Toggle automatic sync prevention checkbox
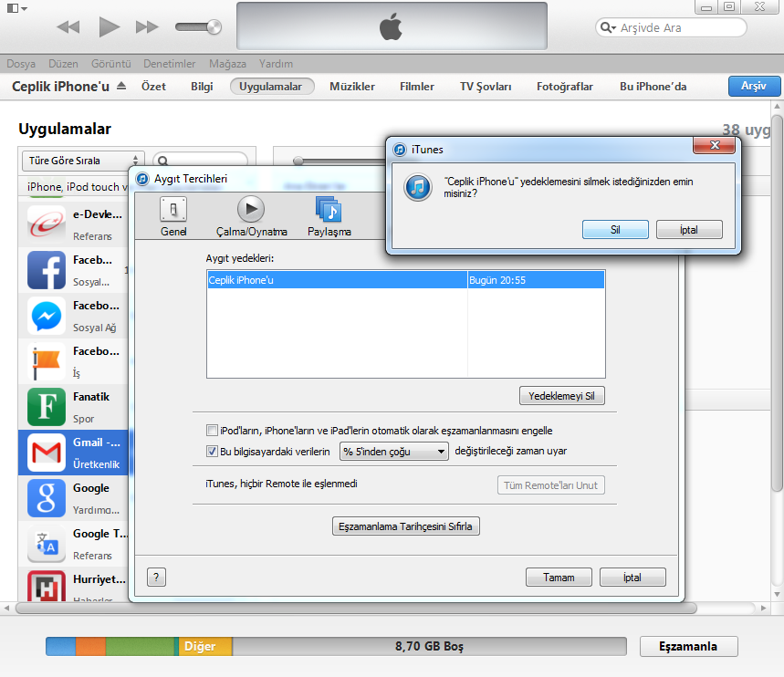784x677 pixels. [212, 431]
